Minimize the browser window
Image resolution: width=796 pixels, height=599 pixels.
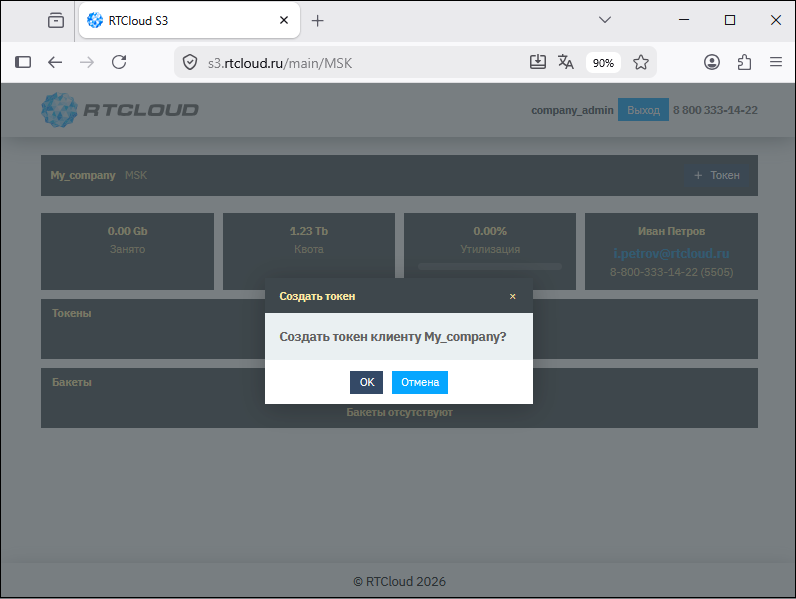coord(684,20)
